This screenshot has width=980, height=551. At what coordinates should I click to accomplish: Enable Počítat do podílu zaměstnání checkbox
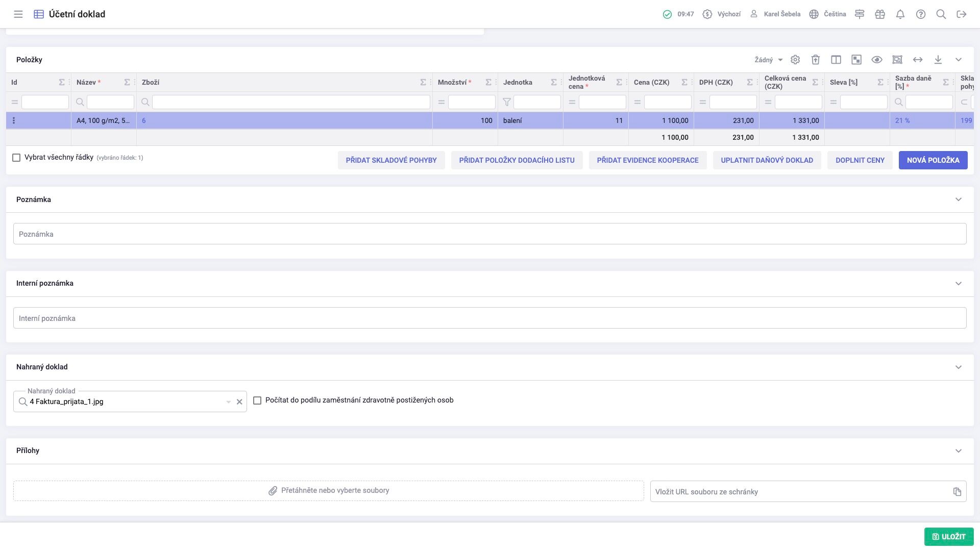[x=257, y=400]
